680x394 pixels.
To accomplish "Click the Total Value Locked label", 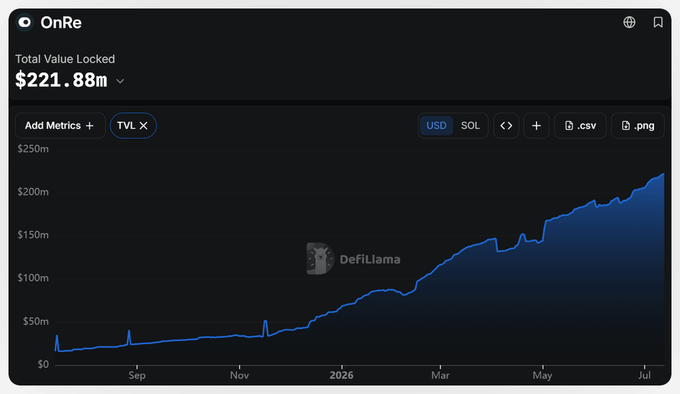I will point(65,59).
